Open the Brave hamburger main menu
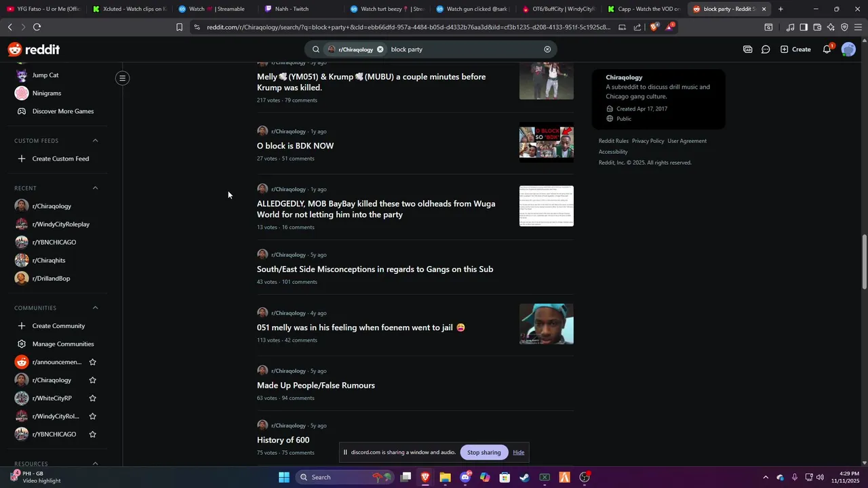This screenshot has width=868, height=488. [x=858, y=27]
